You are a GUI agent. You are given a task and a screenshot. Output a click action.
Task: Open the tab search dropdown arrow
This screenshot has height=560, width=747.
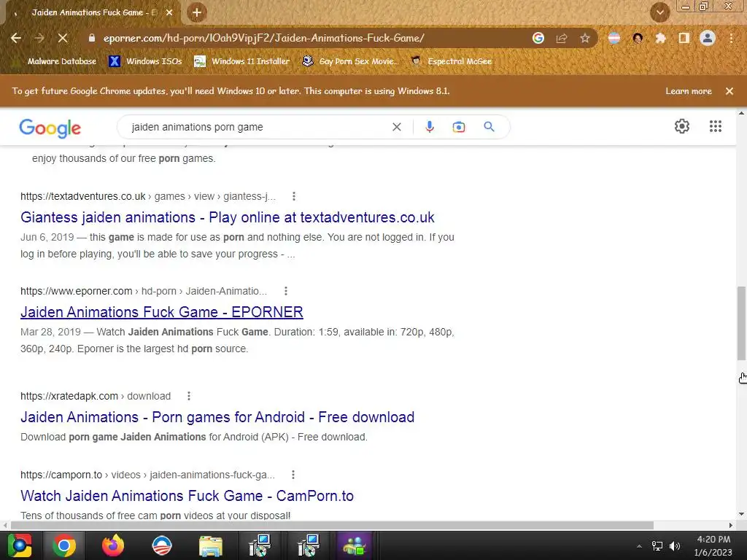coord(660,13)
